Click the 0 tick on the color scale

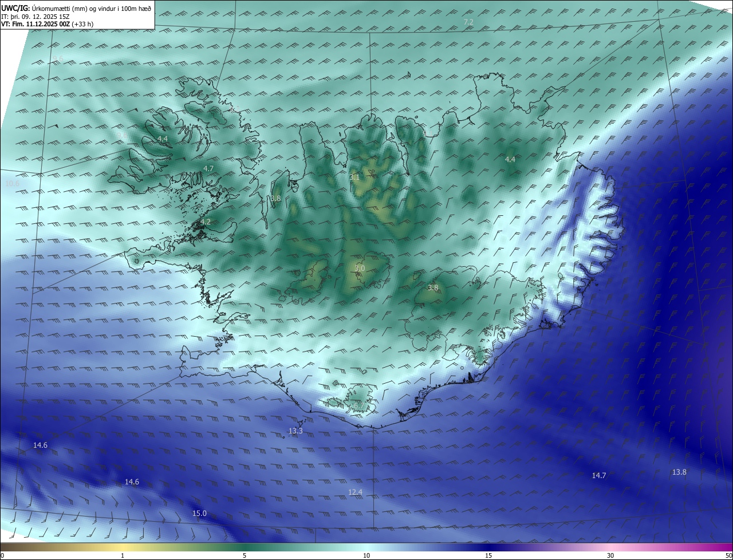[x=2, y=556]
